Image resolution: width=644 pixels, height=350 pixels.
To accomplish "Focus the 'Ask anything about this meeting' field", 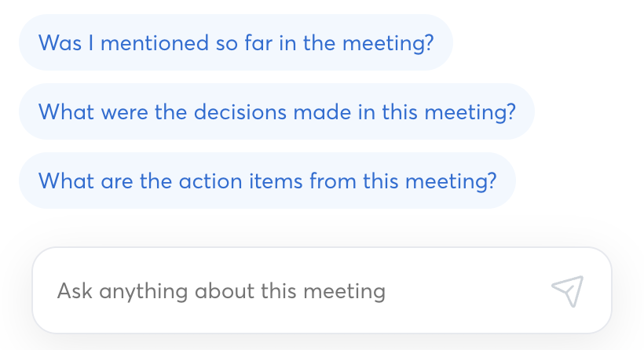I will tap(291, 291).
